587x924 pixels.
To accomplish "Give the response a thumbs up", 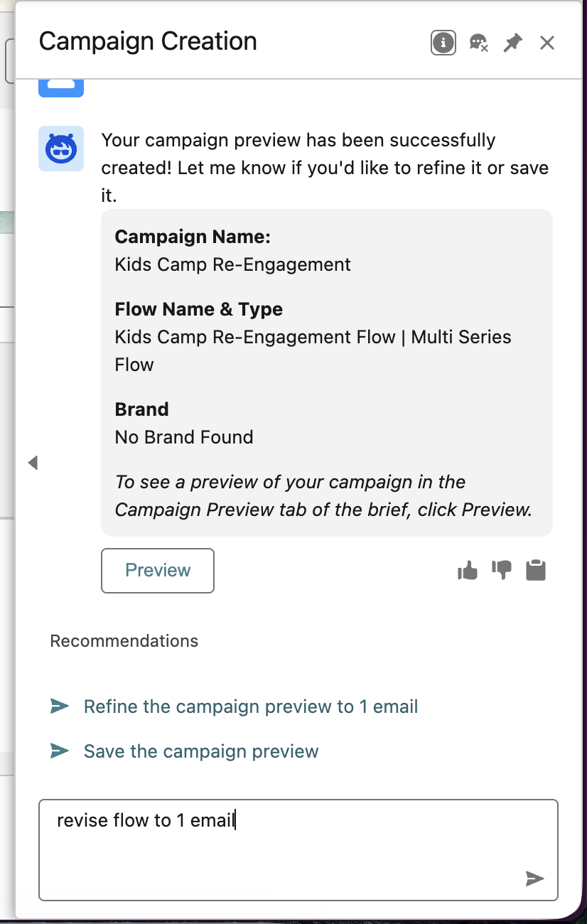I will coord(468,570).
